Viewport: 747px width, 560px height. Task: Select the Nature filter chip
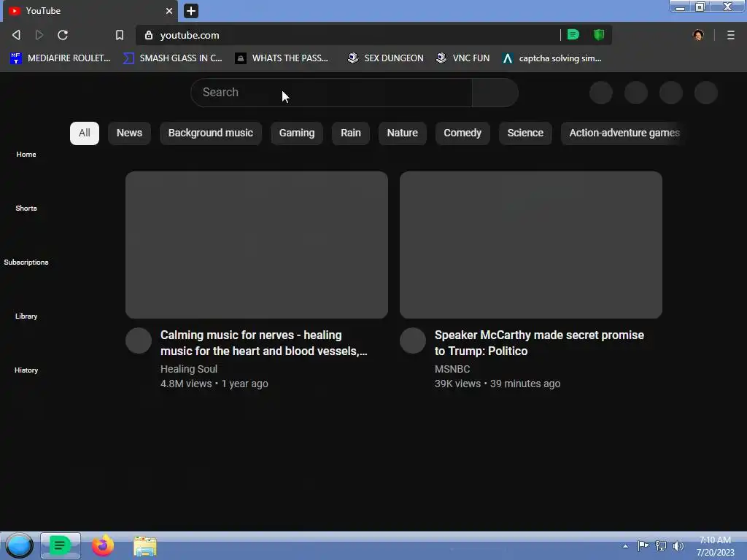[402, 133]
